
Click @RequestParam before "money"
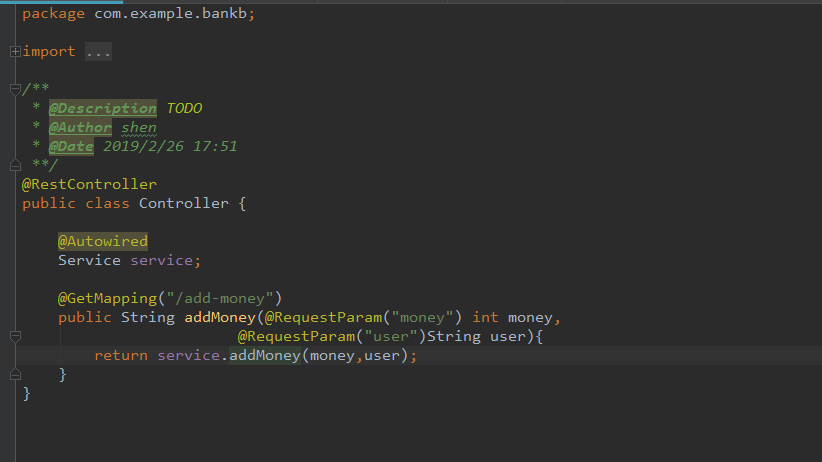[x=323, y=317]
